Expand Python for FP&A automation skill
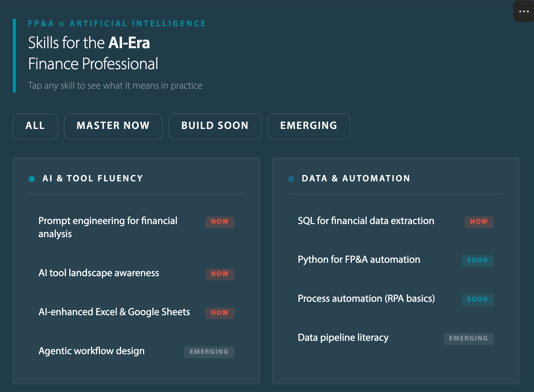The image size is (534, 392). point(359,259)
